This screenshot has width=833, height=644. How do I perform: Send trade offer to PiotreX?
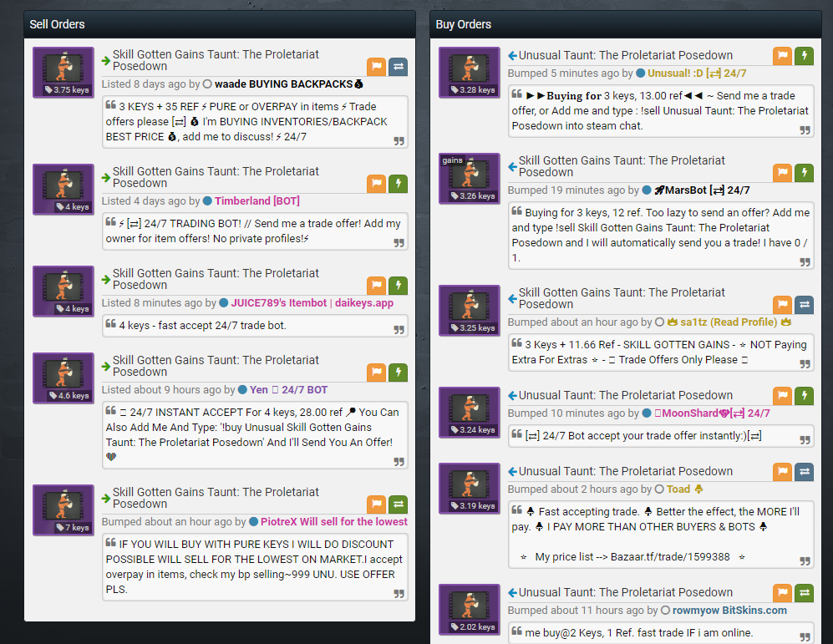pyautogui.click(x=398, y=505)
